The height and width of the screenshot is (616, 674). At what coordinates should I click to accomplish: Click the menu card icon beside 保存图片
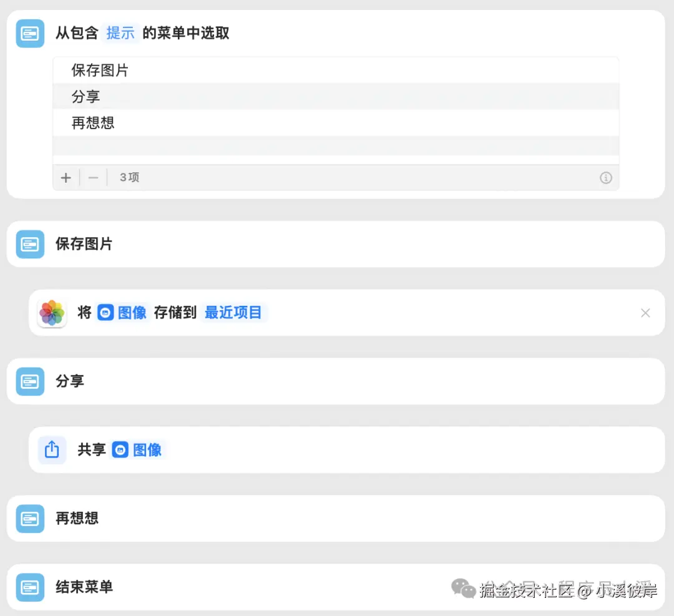[x=29, y=243]
